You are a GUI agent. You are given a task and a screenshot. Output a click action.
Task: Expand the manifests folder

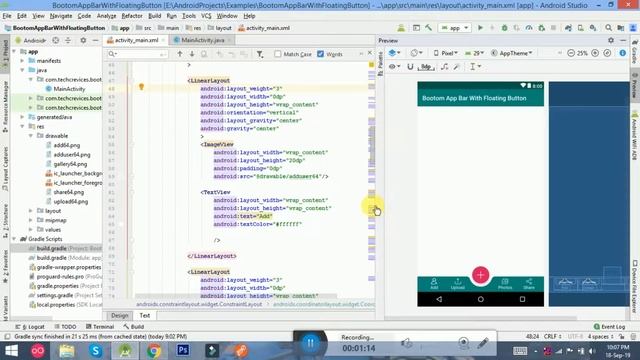pyautogui.click(x=22, y=61)
